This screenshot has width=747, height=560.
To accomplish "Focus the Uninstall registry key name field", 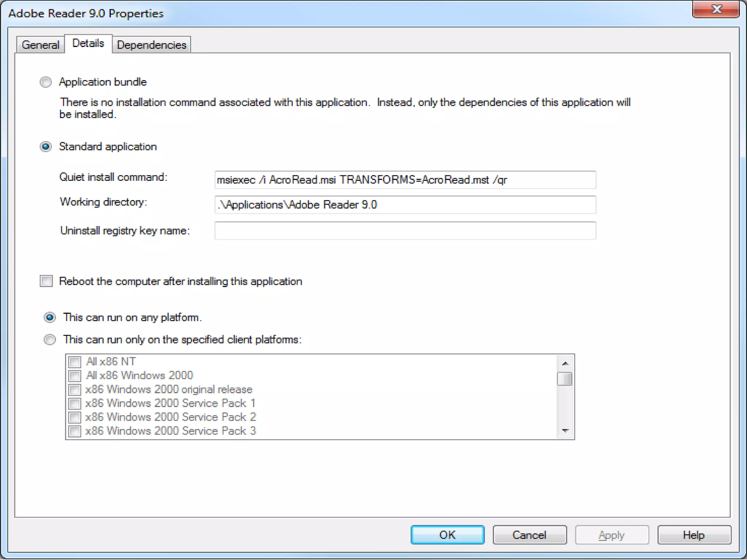I will click(405, 230).
